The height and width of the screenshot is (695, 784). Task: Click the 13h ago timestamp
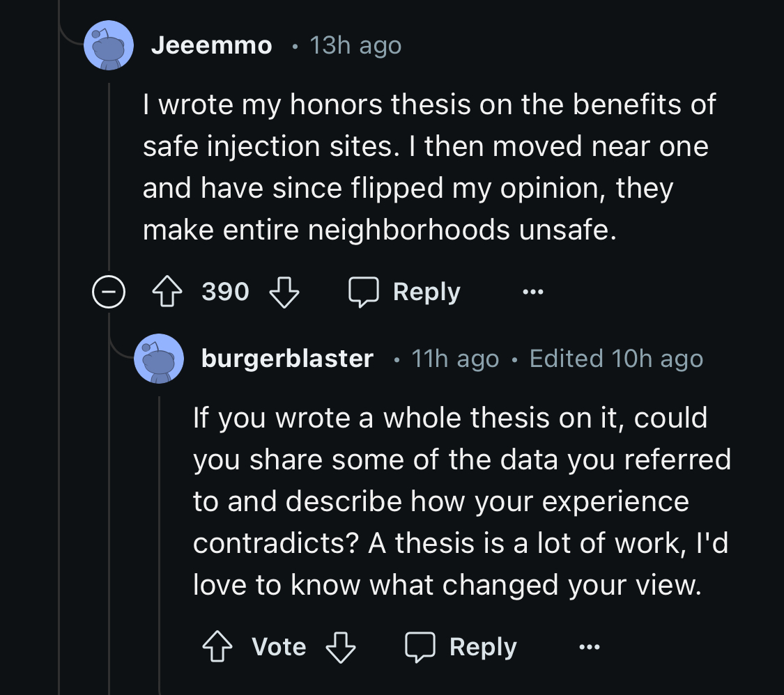[355, 45]
